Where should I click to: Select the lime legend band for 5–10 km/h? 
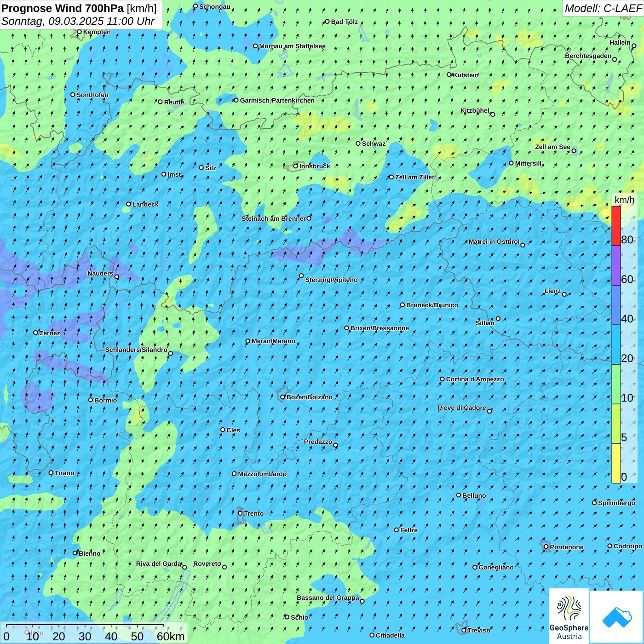coord(616,424)
